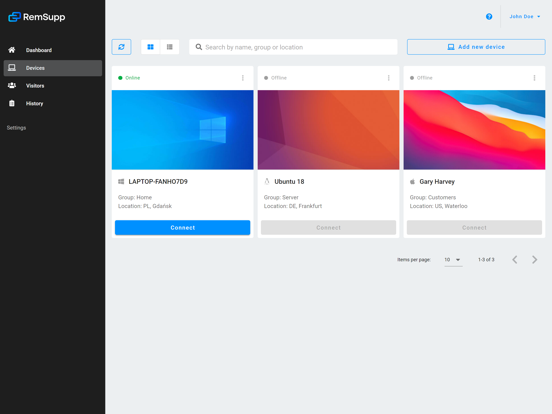Viewport: 552px width, 414px height.
Task: Focus the device search field
Action: pyautogui.click(x=293, y=47)
